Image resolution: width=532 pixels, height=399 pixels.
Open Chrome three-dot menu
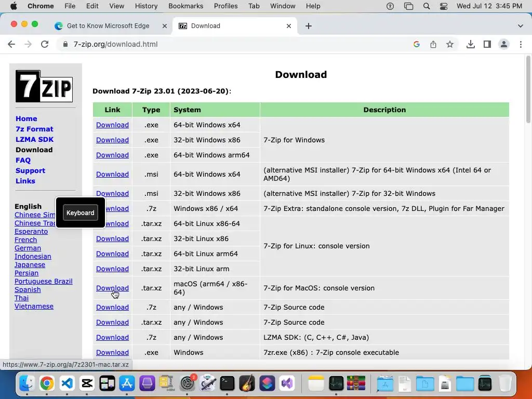coord(521,44)
